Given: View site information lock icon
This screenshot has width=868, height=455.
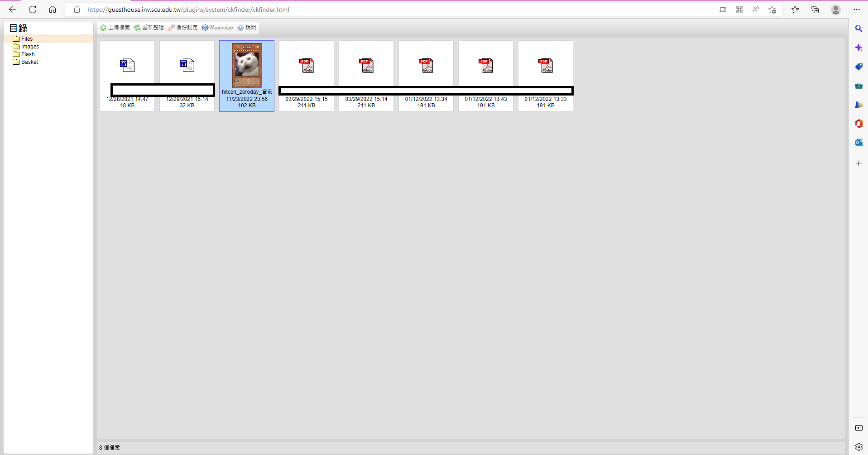Looking at the screenshot, I should [77, 10].
